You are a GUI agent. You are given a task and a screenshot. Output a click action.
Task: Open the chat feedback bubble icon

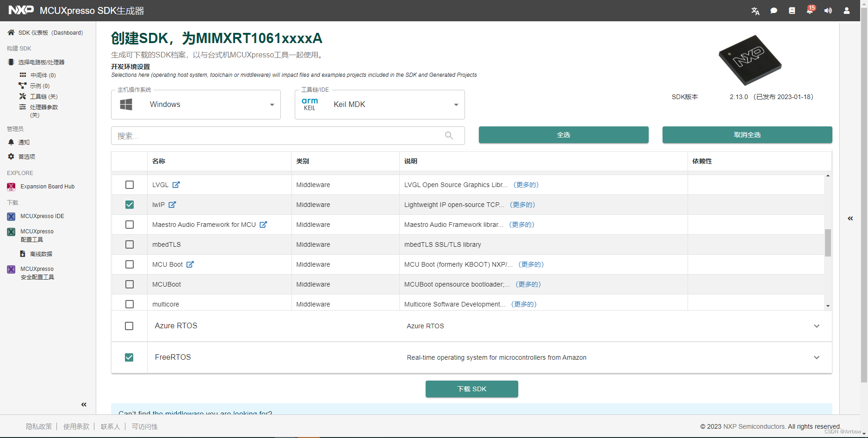[x=774, y=11]
